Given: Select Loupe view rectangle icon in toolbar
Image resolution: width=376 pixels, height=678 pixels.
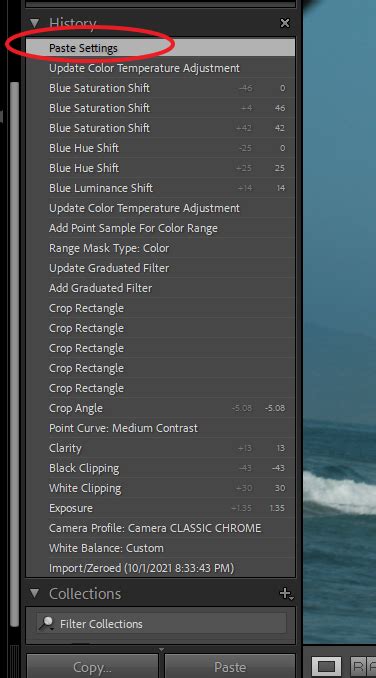Looking at the screenshot, I should click(x=327, y=666).
